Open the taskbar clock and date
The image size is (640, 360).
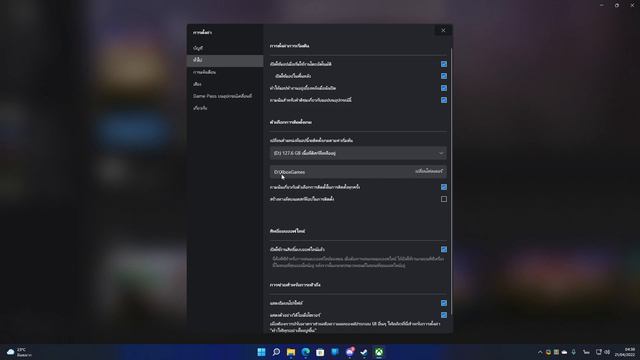(x=625, y=352)
